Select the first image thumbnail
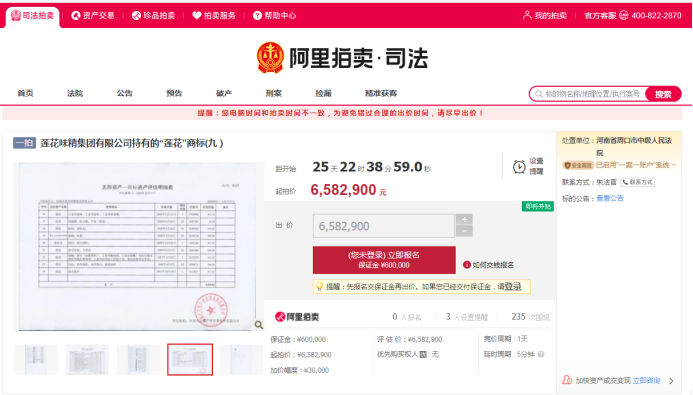This screenshot has height=395, width=693. point(36,360)
